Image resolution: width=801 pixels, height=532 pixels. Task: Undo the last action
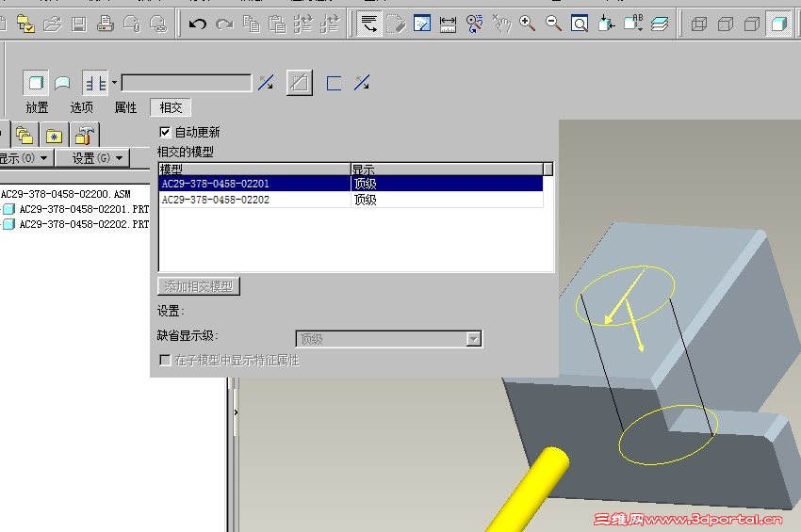pos(197,24)
